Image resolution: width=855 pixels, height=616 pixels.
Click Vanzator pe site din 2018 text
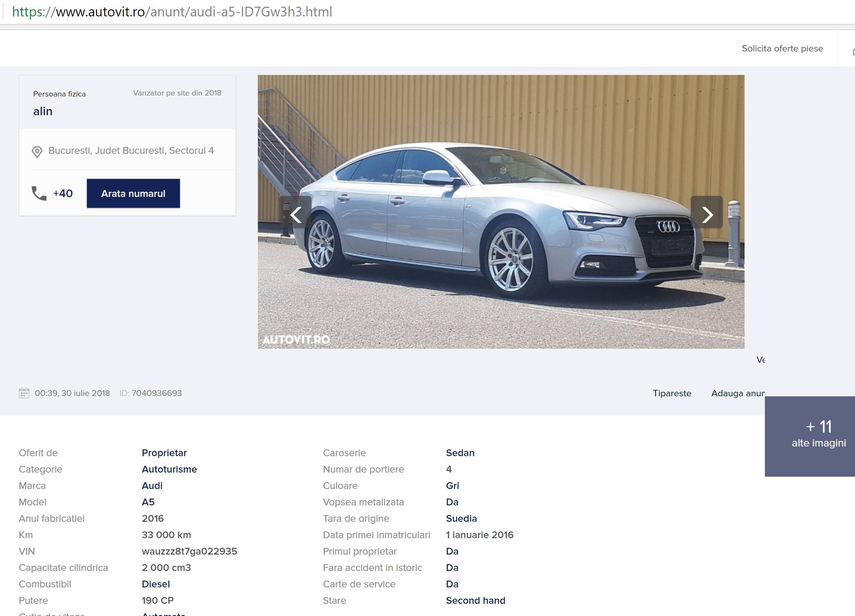tap(177, 93)
